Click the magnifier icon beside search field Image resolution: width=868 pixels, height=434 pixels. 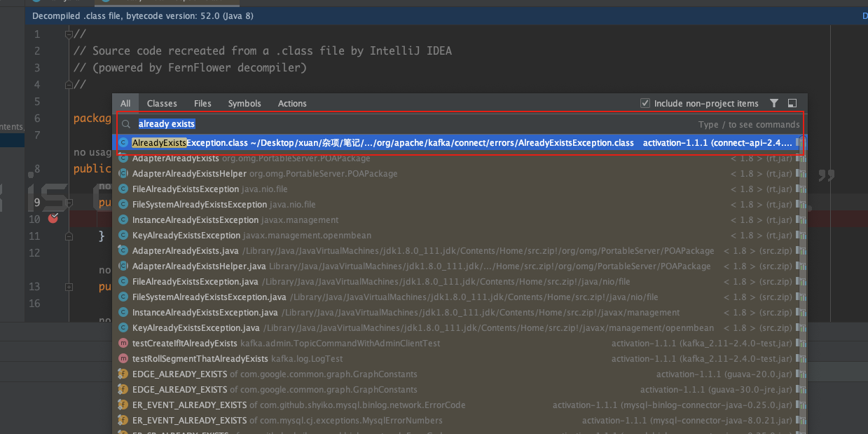tap(126, 124)
